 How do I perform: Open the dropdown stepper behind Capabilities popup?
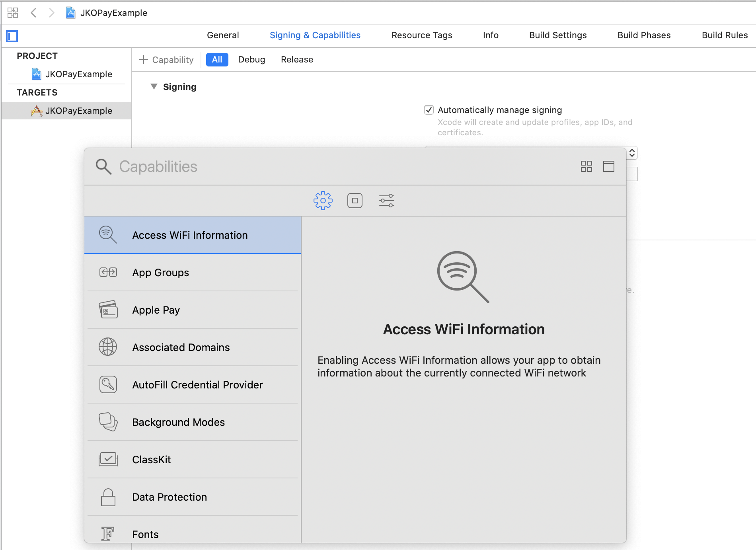[632, 153]
